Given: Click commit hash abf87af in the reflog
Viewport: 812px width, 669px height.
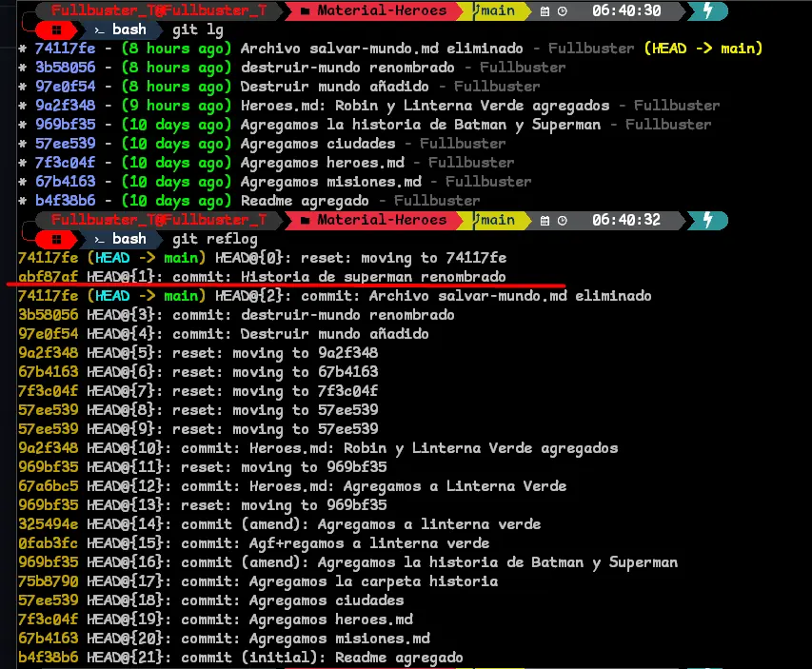Looking at the screenshot, I should coord(48,277).
